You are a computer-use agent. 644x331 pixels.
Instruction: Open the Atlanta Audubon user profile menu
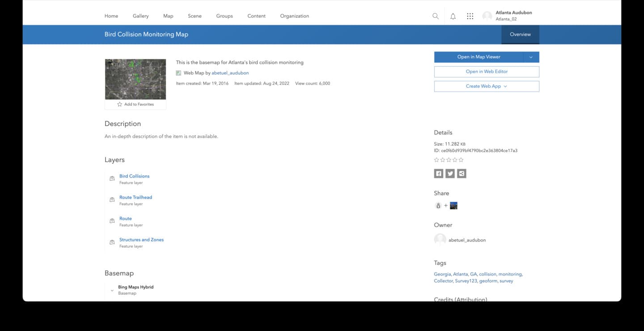pos(507,16)
